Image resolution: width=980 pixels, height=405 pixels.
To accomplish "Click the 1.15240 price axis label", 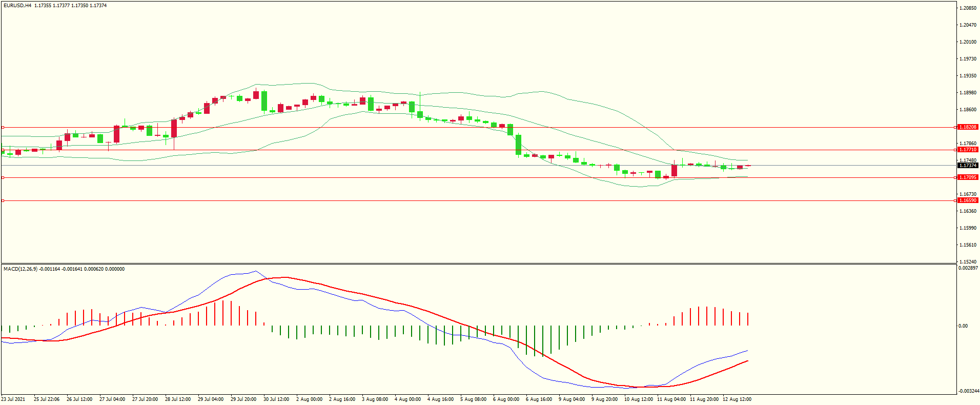I will tap(968, 262).
